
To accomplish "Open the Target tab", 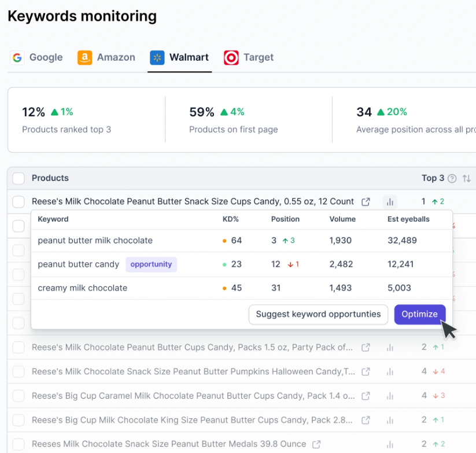I will [x=249, y=57].
